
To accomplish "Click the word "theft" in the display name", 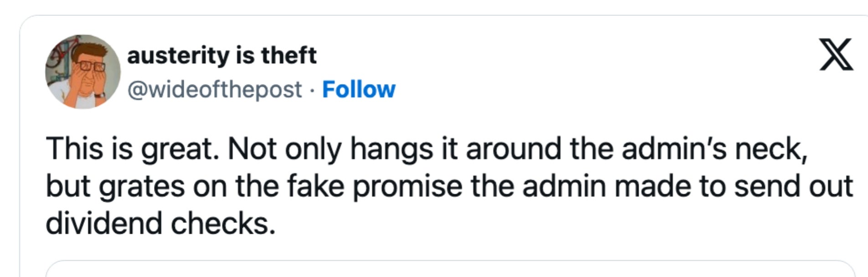I will coord(288,55).
